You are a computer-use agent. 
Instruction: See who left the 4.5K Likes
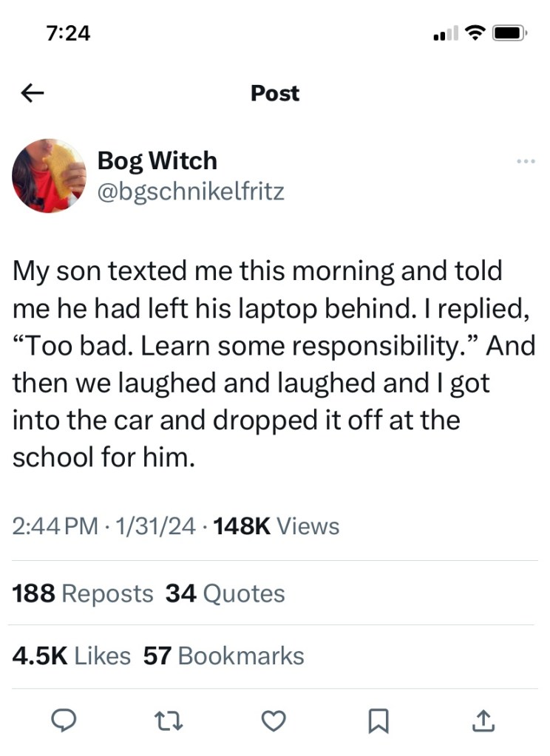[x=71, y=655]
